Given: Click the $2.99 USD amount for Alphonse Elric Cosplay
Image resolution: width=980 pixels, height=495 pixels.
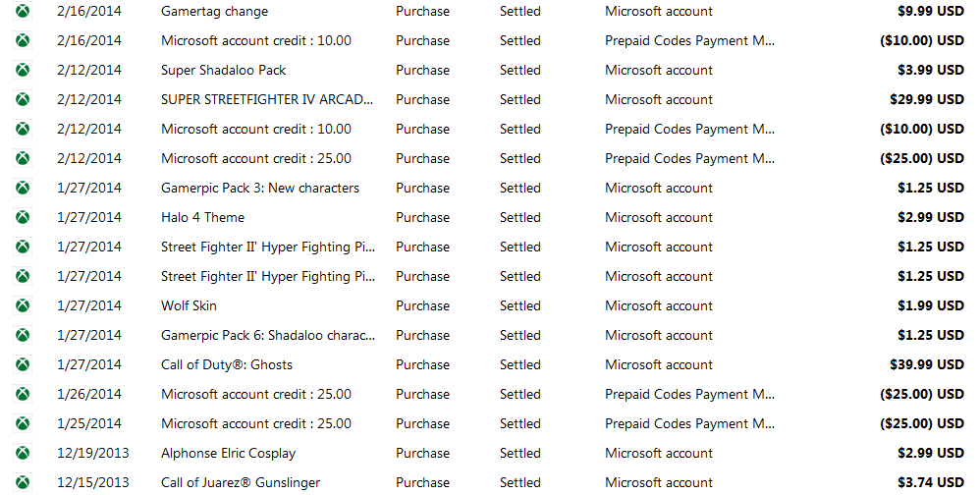Looking at the screenshot, I should click(x=931, y=453).
